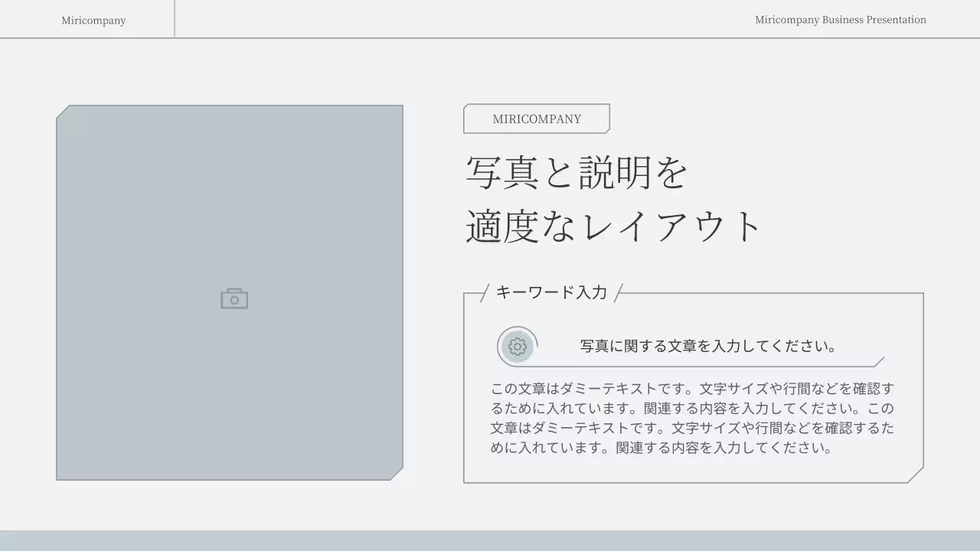
Task: Toggle the キーワード入力 section header
Action: coord(550,292)
